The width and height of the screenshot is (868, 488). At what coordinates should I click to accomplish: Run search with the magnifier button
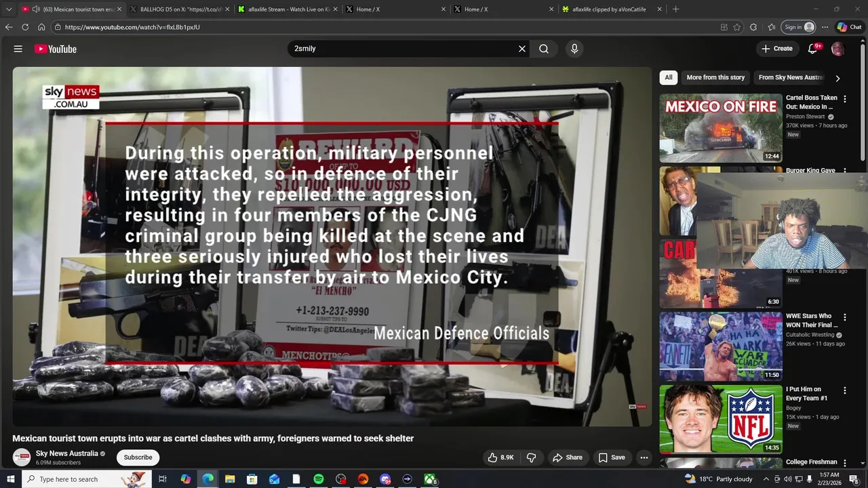tap(544, 49)
